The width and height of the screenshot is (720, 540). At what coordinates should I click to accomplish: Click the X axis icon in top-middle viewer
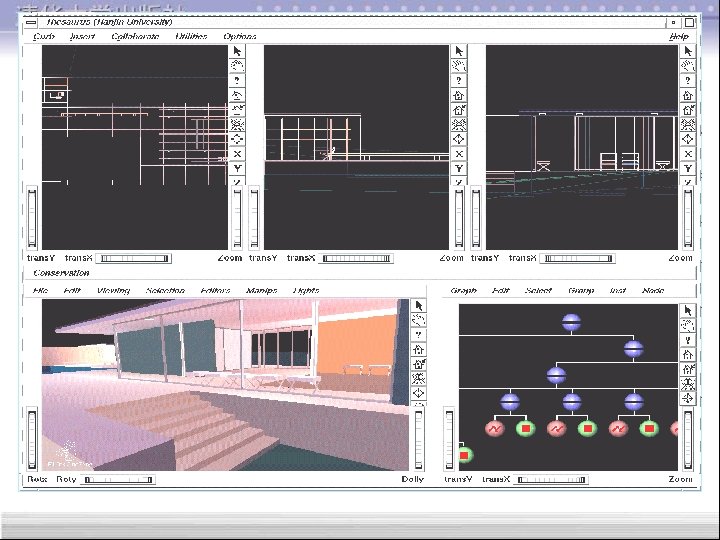[459, 154]
